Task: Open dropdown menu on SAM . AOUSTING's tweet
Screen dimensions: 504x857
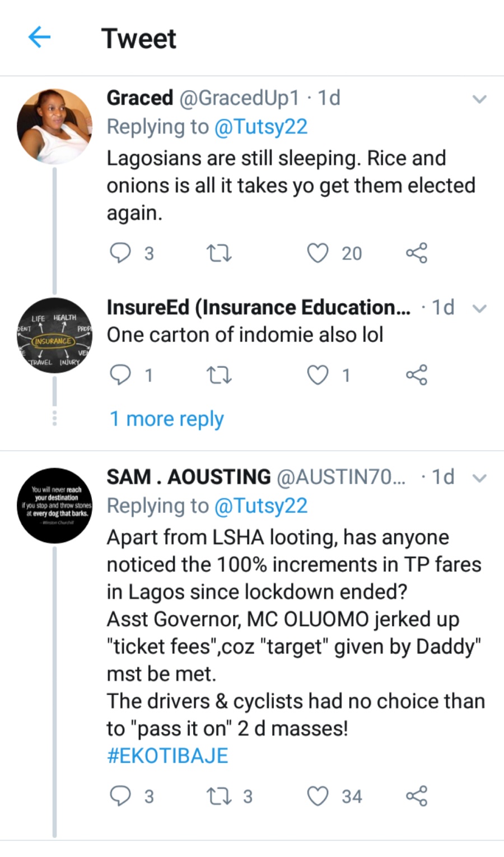Action: (x=479, y=478)
